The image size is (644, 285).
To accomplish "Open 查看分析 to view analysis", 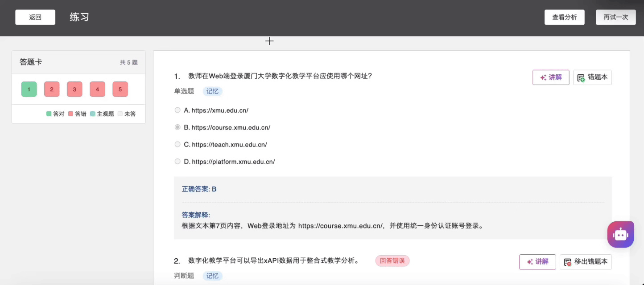I will [x=564, y=17].
